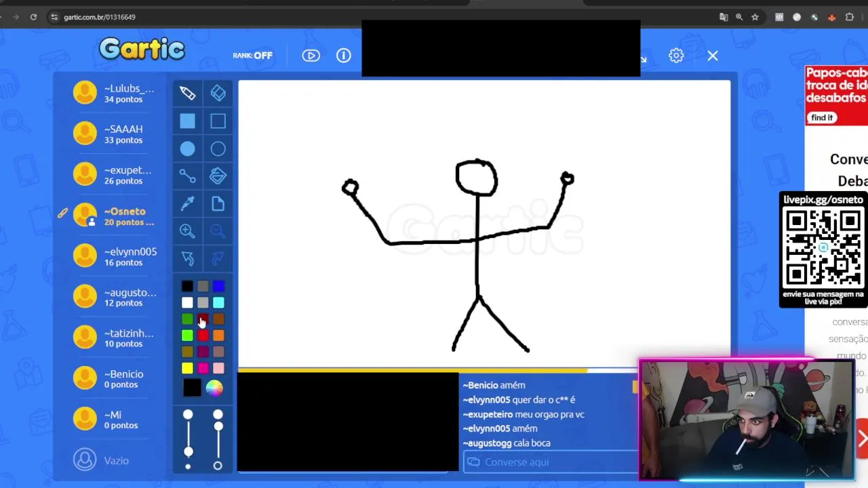
Task: Pick the yellow color swatch
Action: click(x=187, y=368)
